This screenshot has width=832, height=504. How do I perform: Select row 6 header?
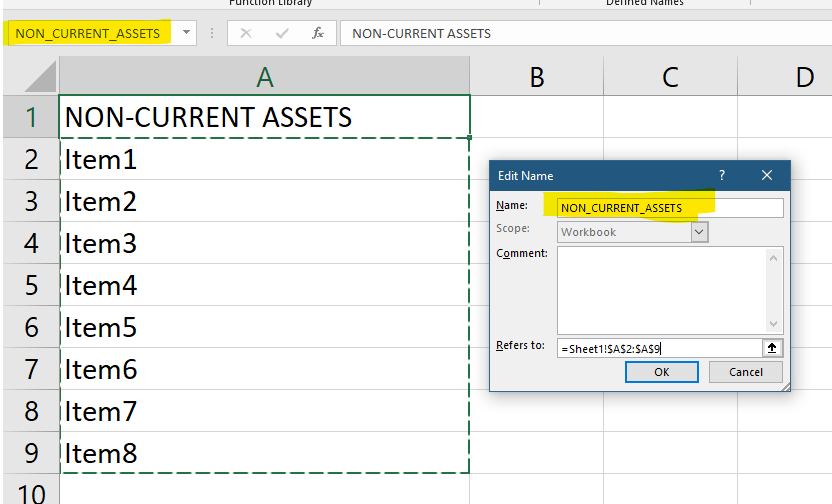[31, 326]
